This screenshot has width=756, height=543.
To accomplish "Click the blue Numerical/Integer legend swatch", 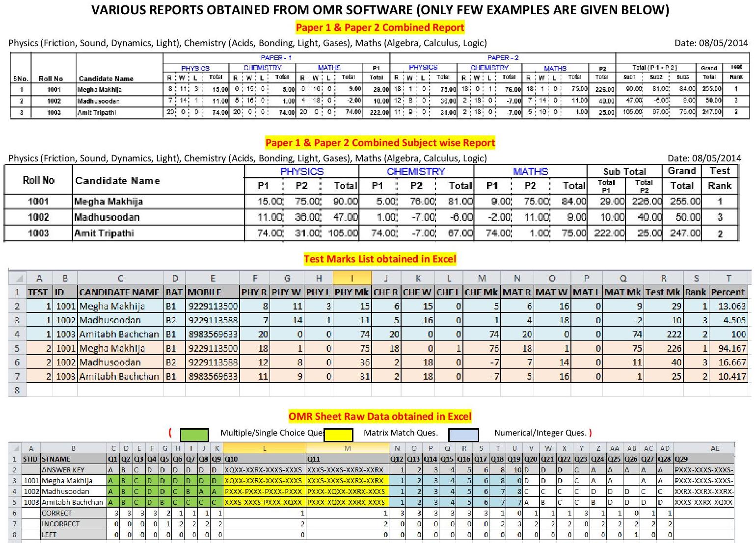I will point(464,435).
